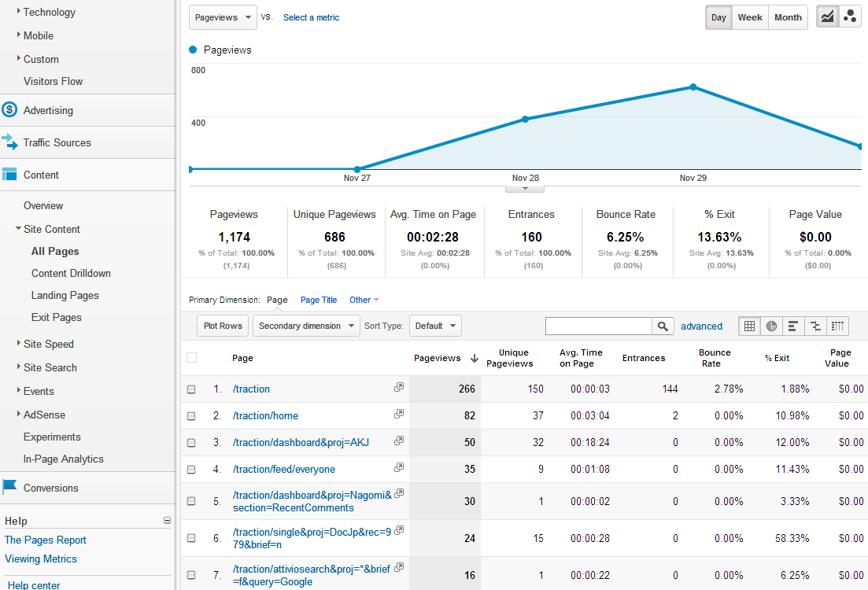The width and height of the screenshot is (868, 590).
Task: Collapse the Site Content section
Action: coord(51,229)
